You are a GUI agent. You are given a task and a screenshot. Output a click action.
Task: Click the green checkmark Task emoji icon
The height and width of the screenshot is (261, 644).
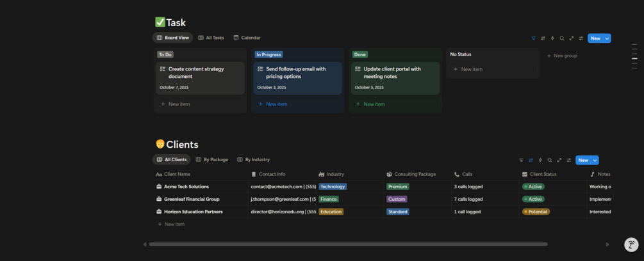pyautogui.click(x=160, y=22)
